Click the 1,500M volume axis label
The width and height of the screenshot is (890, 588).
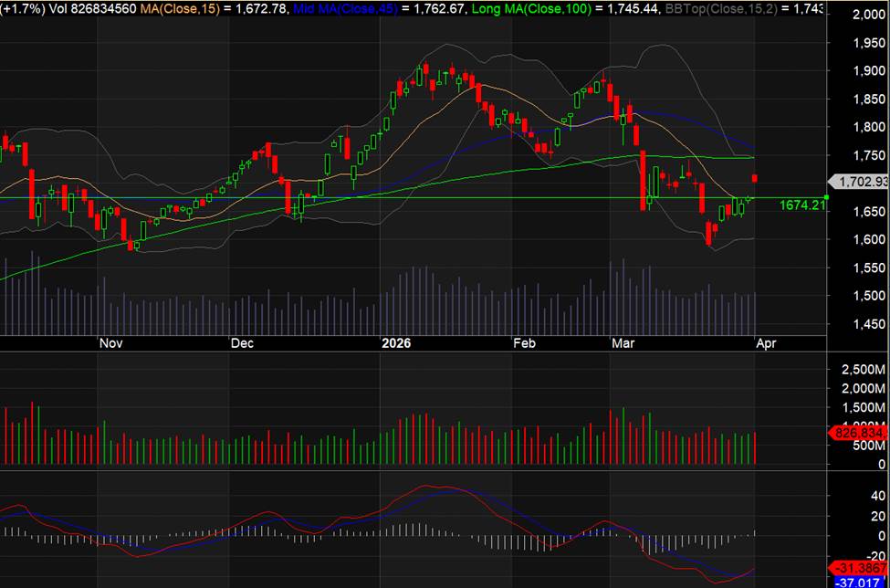(x=863, y=407)
